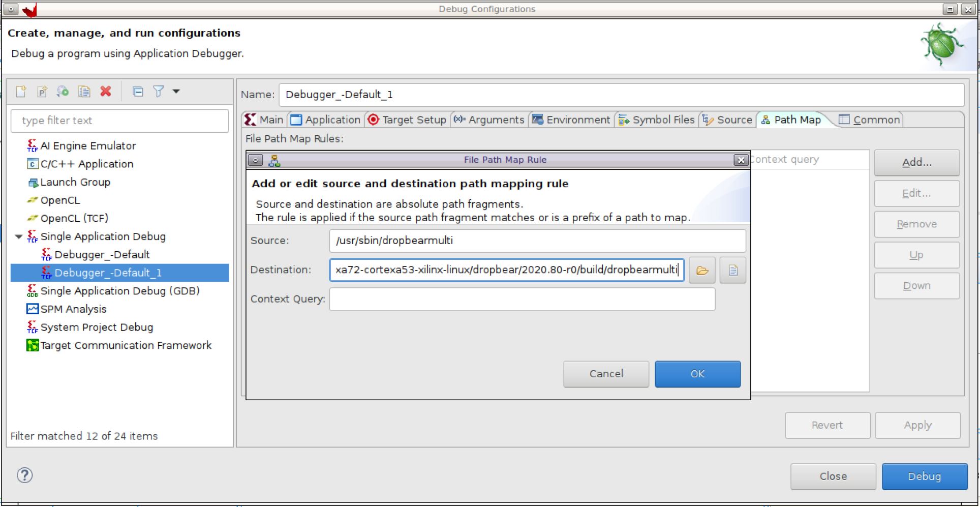980x507 pixels.
Task: Browse for destination folder icon
Action: point(702,270)
